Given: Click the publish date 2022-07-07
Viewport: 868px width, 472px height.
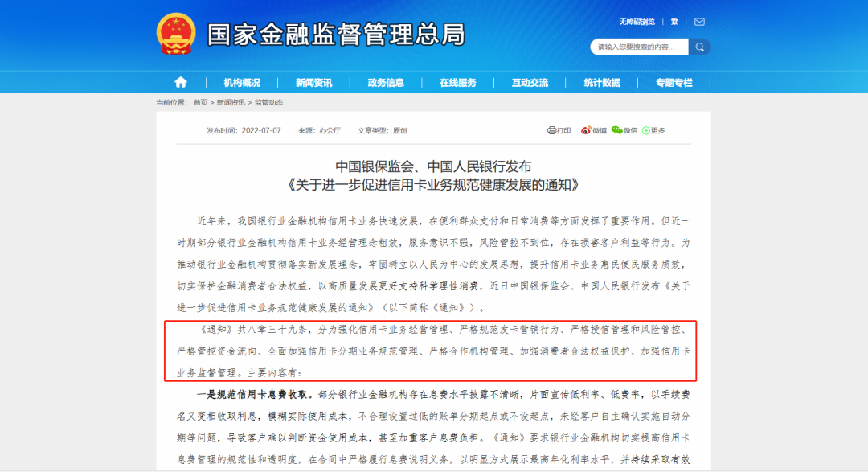Looking at the screenshot, I should coord(261,131).
